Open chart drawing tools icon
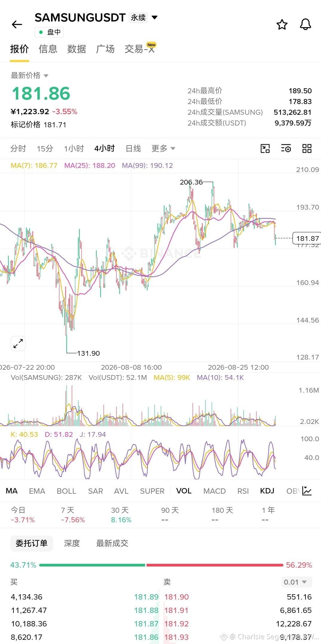The image size is (321, 644). [x=265, y=148]
